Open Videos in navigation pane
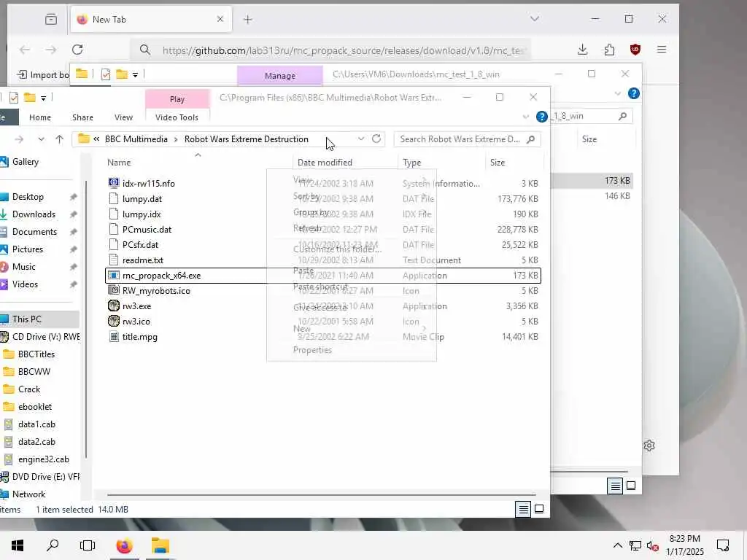This screenshot has height=560, width=747. 25,284
